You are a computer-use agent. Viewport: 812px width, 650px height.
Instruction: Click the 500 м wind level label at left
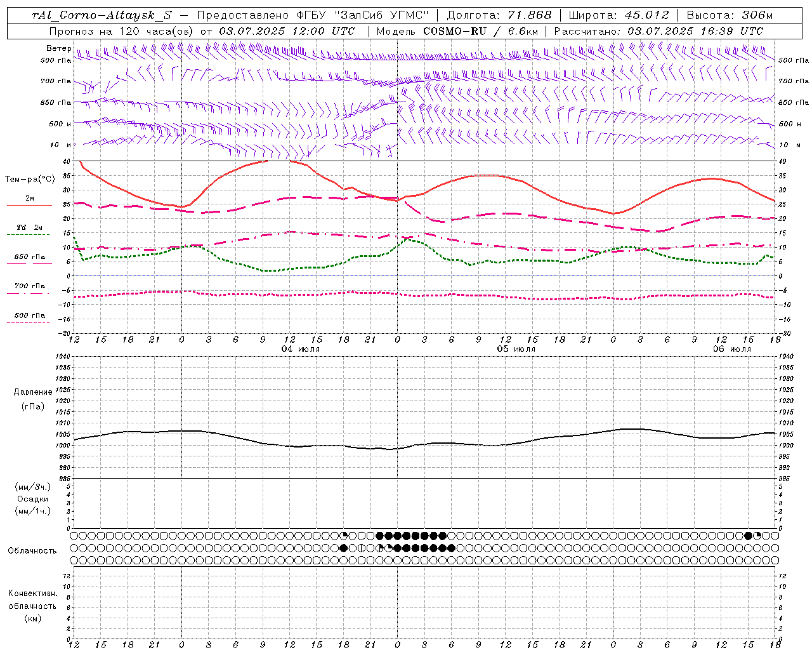(x=60, y=124)
